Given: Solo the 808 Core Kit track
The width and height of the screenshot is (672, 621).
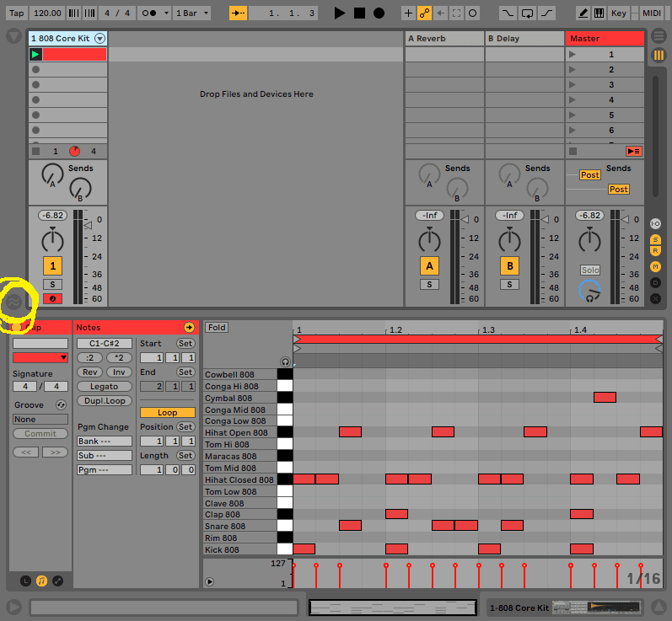Looking at the screenshot, I should pos(53,284).
